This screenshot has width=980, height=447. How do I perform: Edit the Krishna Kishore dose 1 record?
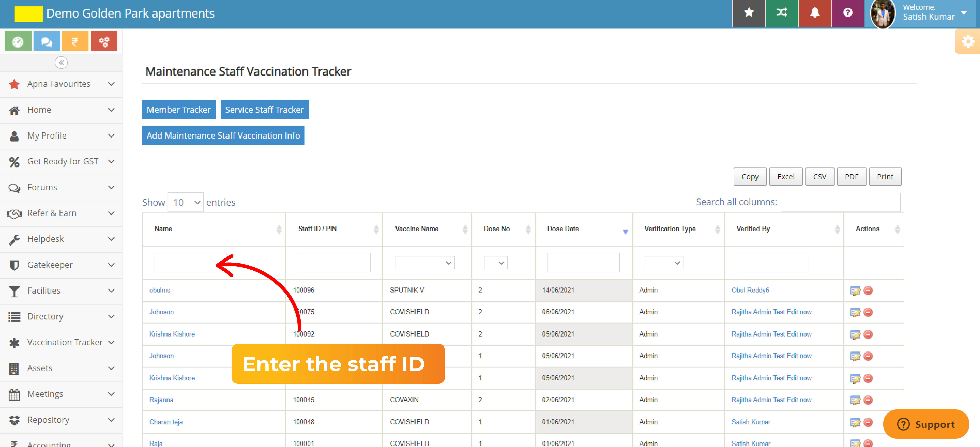pos(855,379)
